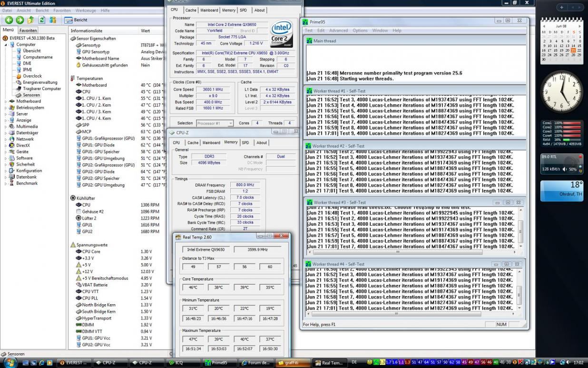Viewport: 588px width, 368px height.
Task: Select the Sensoren tree item
Action: tap(31, 95)
